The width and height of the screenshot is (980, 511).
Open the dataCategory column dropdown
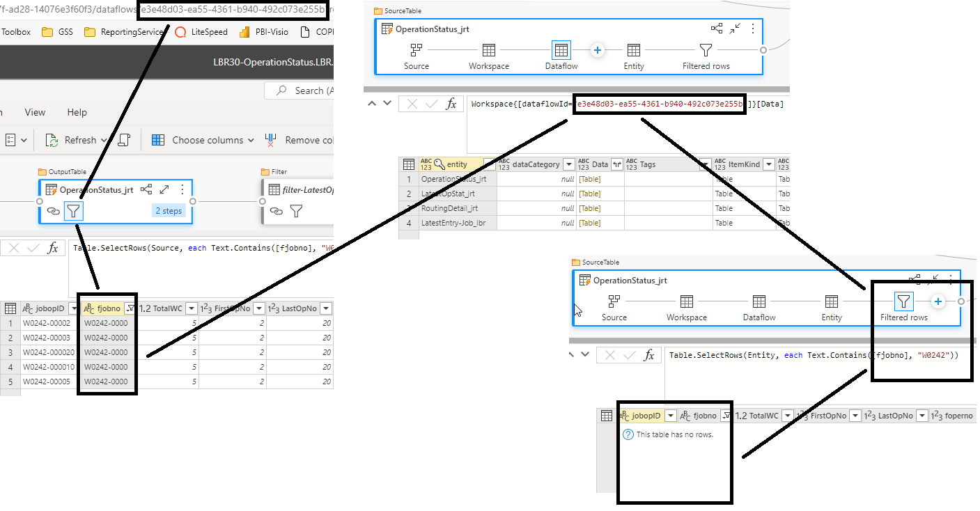click(569, 164)
